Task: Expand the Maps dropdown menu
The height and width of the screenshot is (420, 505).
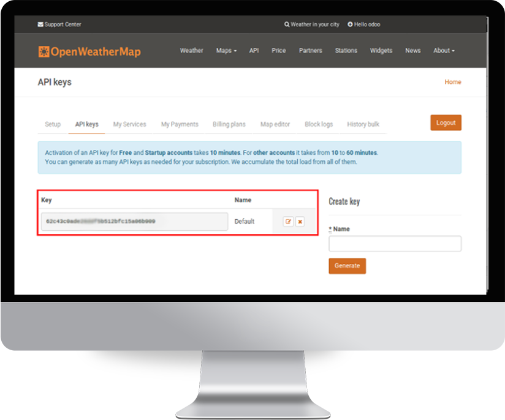Action: pyautogui.click(x=226, y=51)
